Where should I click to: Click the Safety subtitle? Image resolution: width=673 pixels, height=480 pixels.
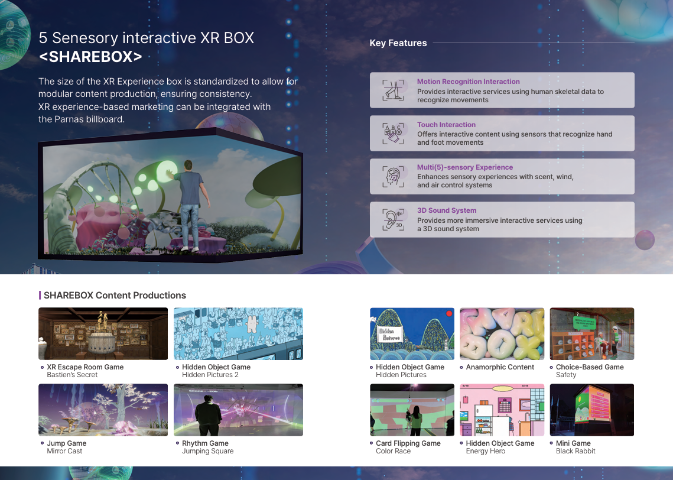(x=566, y=375)
